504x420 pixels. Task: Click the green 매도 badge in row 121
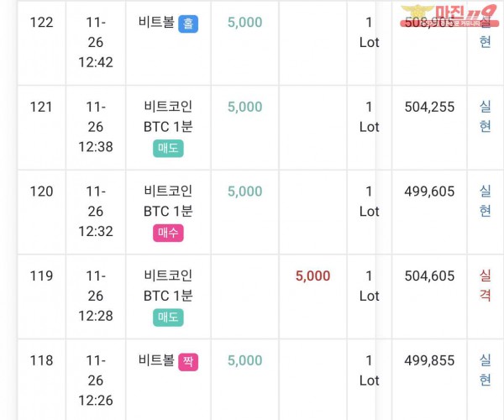point(168,149)
